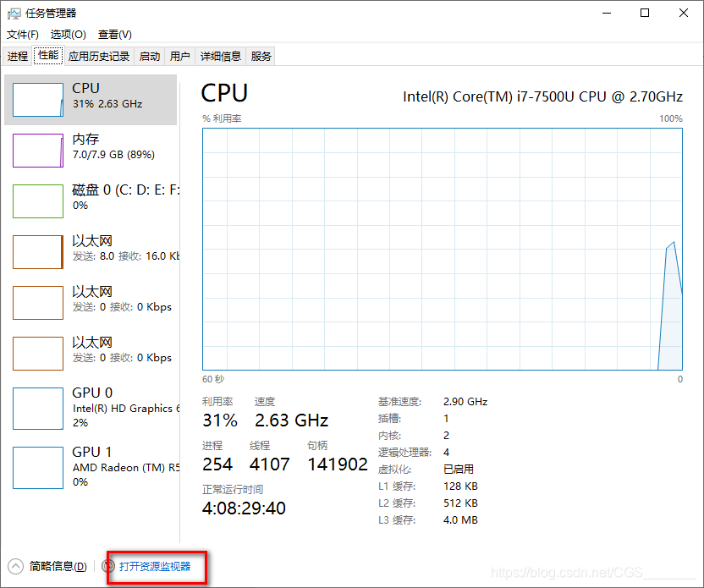Screen dimensions: 704x588
Task: Click the GPU 0 graph thumbnail
Action: tap(38, 409)
